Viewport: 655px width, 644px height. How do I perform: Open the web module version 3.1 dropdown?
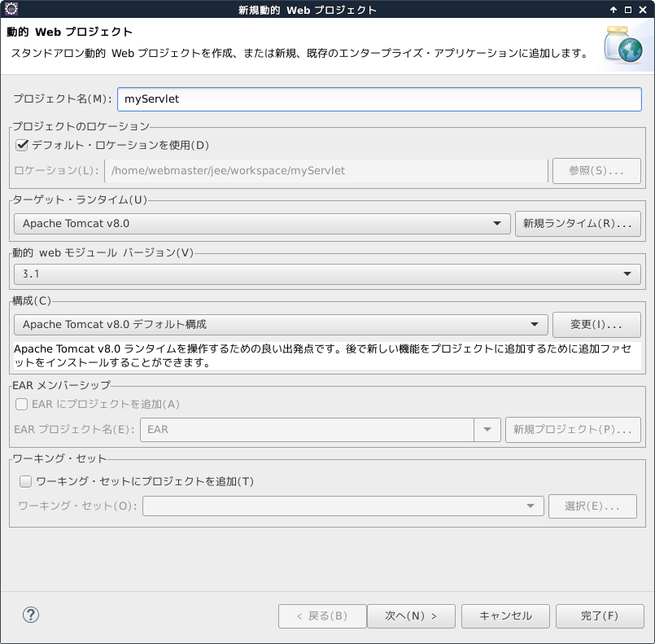point(327,274)
